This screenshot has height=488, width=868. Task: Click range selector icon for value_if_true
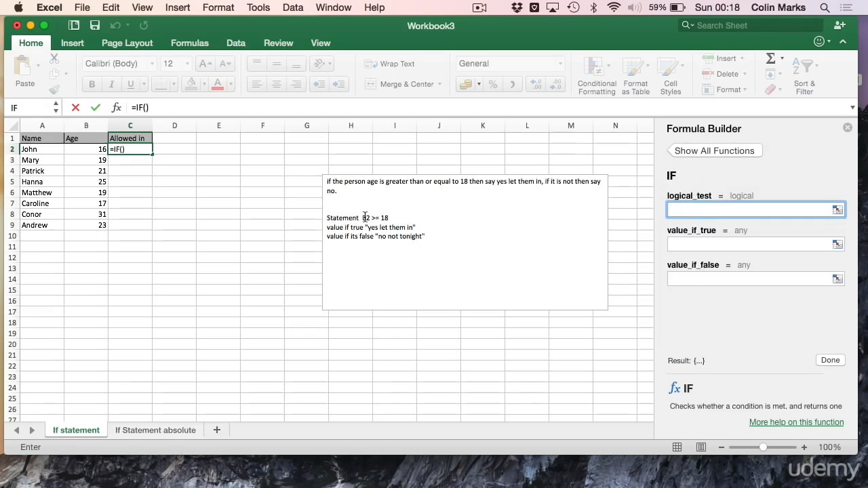tap(837, 244)
